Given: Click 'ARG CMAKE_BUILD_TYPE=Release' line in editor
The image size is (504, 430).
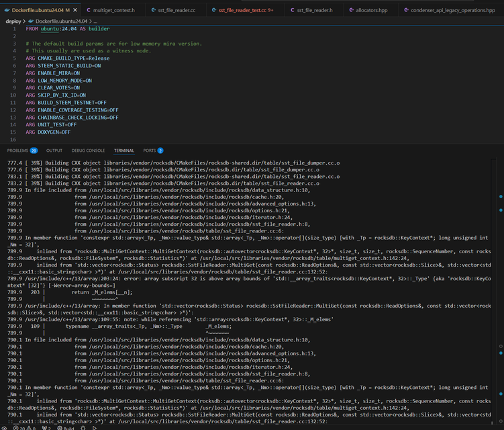Looking at the screenshot, I should [x=68, y=58].
